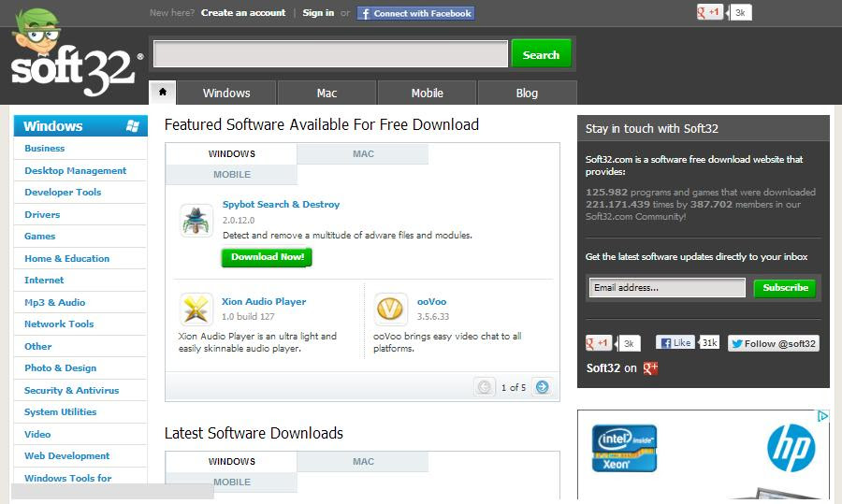Click the HP logo in advertisement

pos(791,448)
